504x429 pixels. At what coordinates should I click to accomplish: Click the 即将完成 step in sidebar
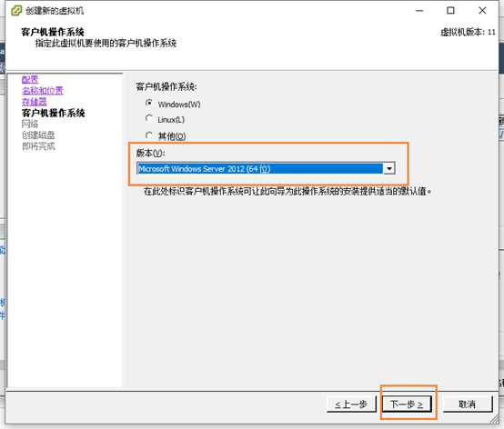click(x=38, y=146)
